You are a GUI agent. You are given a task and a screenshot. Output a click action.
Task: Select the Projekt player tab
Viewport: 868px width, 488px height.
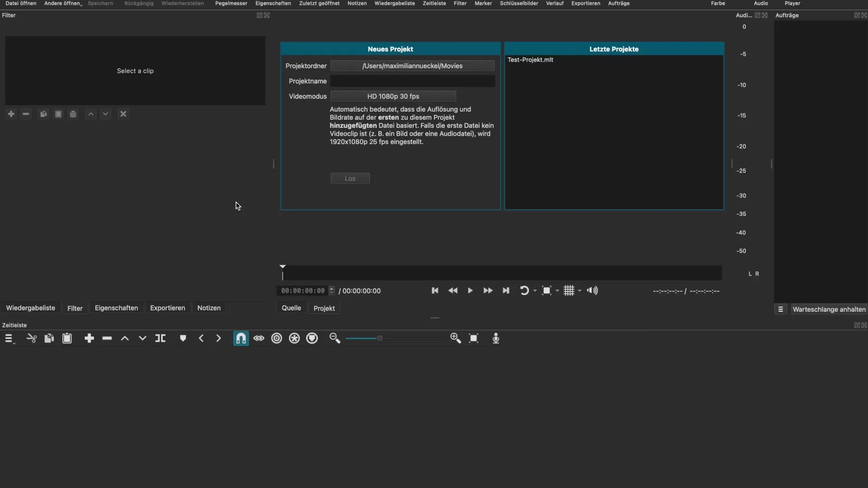pyautogui.click(x=324, y=308)
